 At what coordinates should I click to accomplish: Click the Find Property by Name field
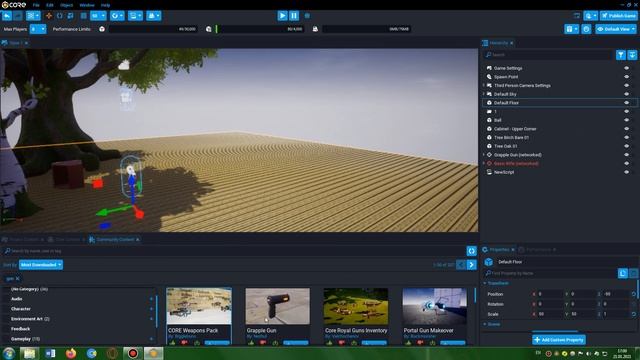pos(549,273)
